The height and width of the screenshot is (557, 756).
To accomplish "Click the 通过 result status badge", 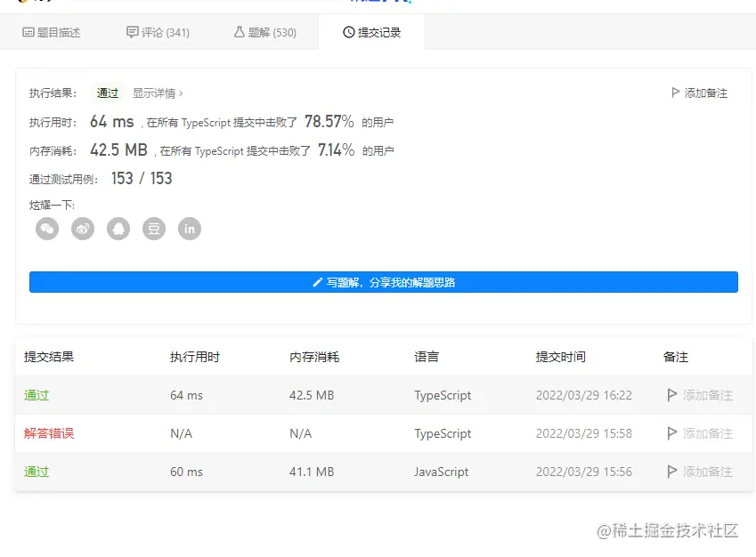I will coord(108,93).
